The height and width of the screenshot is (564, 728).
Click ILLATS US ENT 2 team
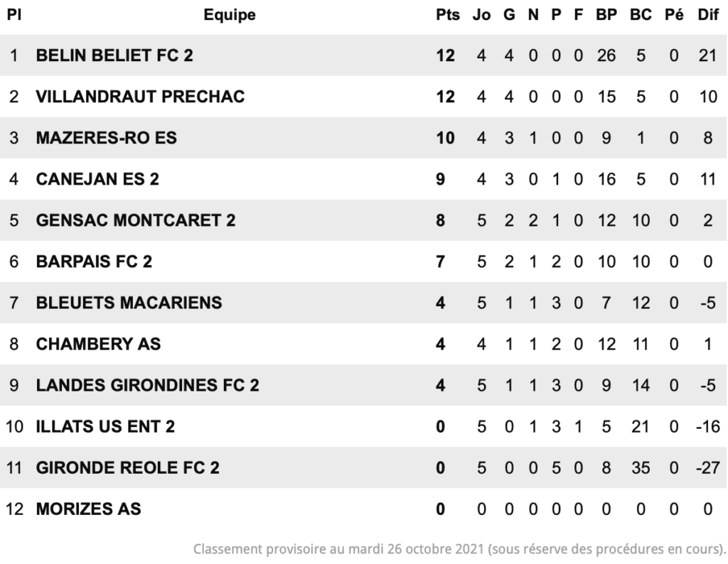(x=105, y=427)
